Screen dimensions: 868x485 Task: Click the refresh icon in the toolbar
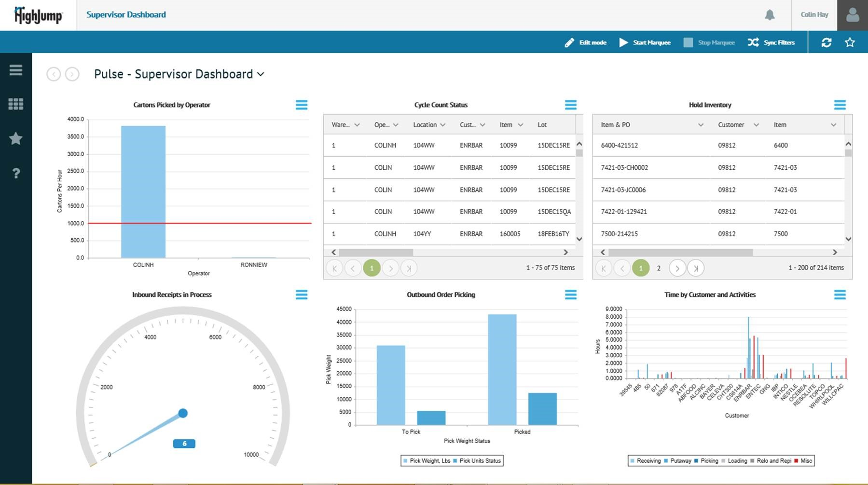pyautogui.click(x=827, y=42)
